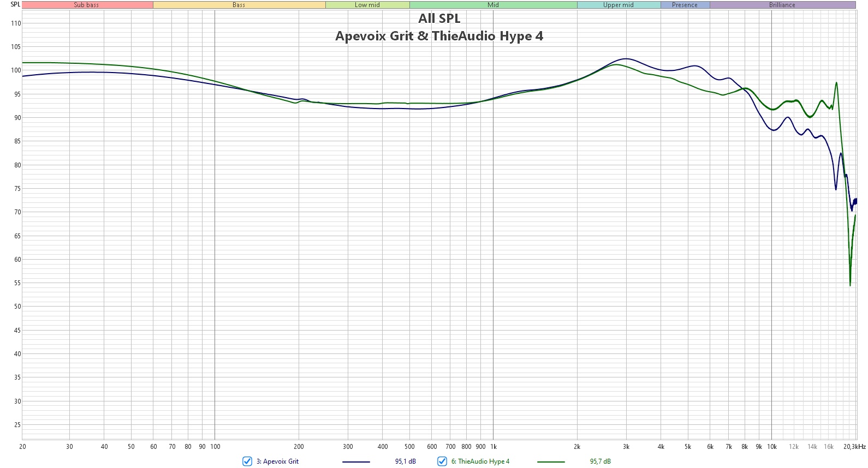Click the Bass band label
The width and height of the screenshot is (868, 468).
[239, 5]
